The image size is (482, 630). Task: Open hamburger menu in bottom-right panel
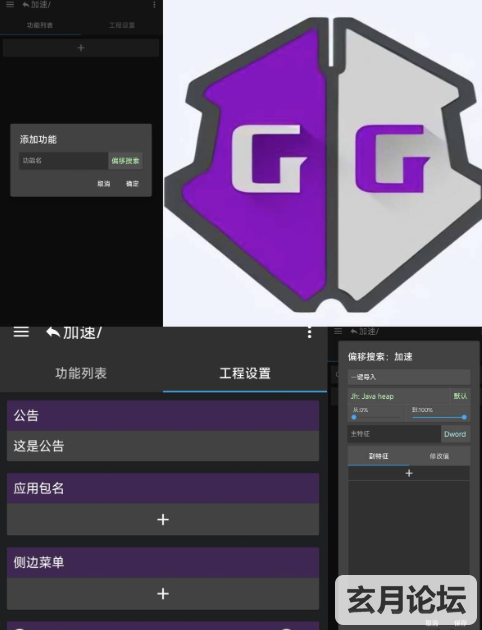click(338, 331)
